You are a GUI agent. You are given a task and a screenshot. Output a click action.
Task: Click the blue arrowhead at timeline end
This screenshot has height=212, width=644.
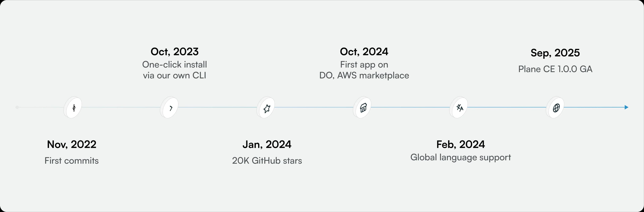click(x=626, y=107)
